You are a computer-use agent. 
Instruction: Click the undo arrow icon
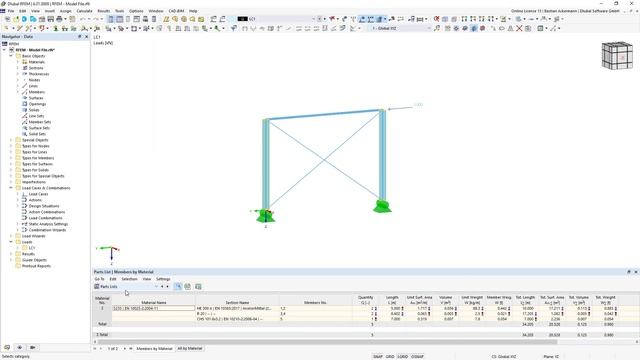click(83, 19)
